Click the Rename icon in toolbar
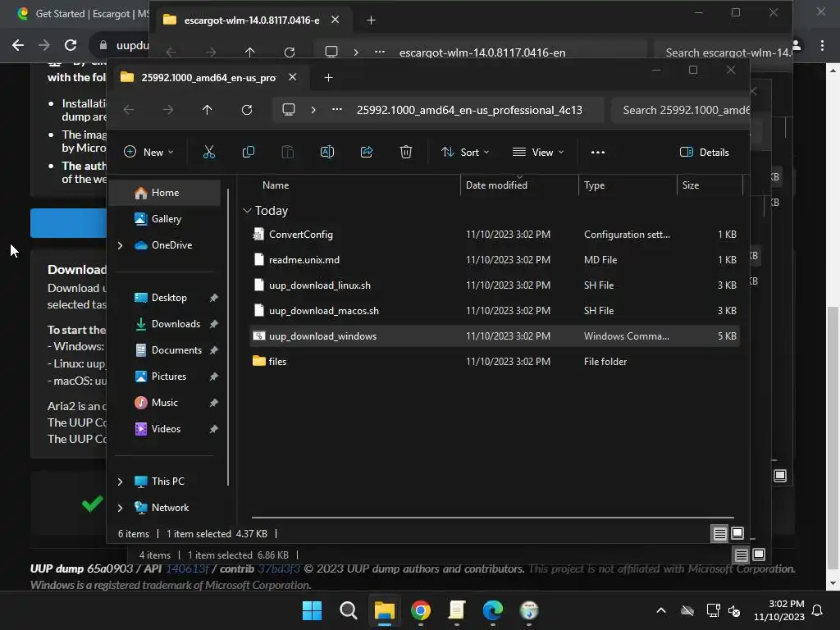Screen dimensions: 840x630 click(x=326, y=152)
